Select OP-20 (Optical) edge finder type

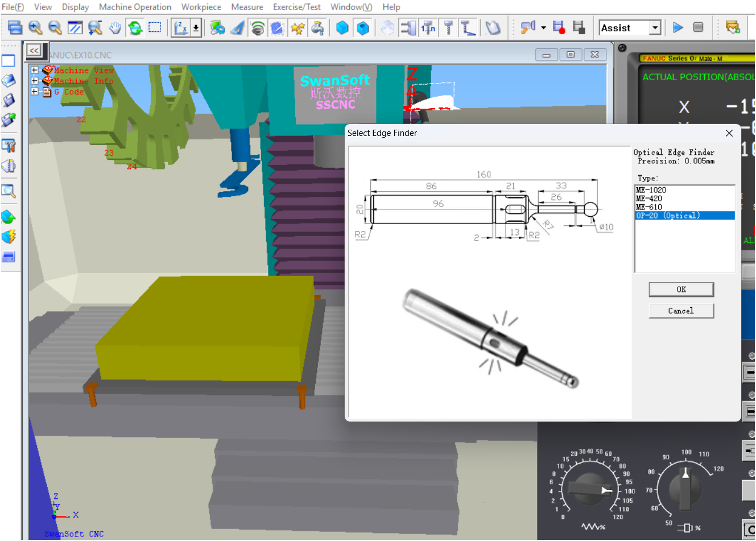[685, 216]
